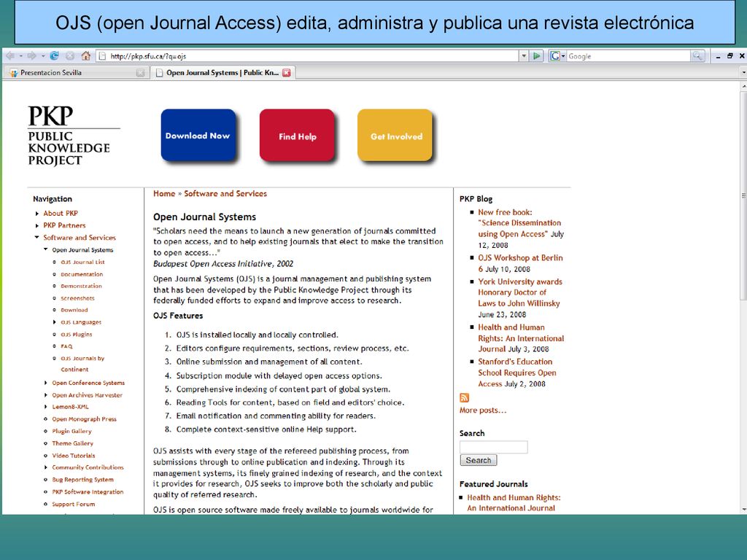Image resolution: width=747 pixels, height=560 pixels.
Task: Click the blue Download Now button
Action: [198, 136]
